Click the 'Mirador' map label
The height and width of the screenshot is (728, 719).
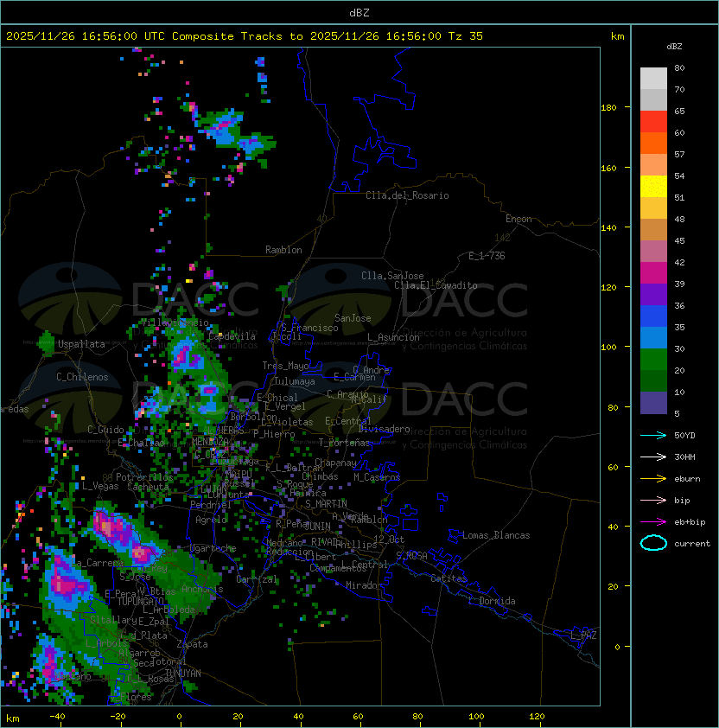[364, 585]
